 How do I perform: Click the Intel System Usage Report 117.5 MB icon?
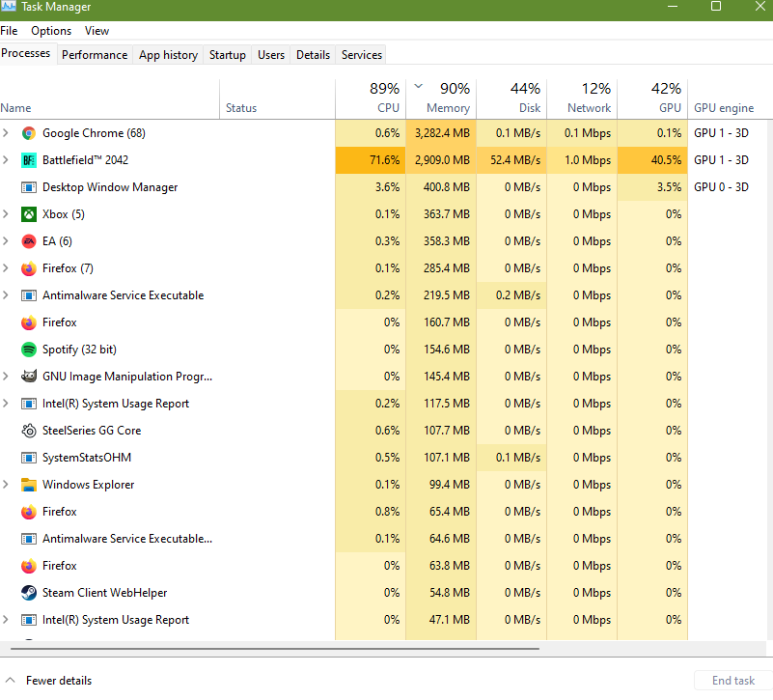click(x=29, y=404)
